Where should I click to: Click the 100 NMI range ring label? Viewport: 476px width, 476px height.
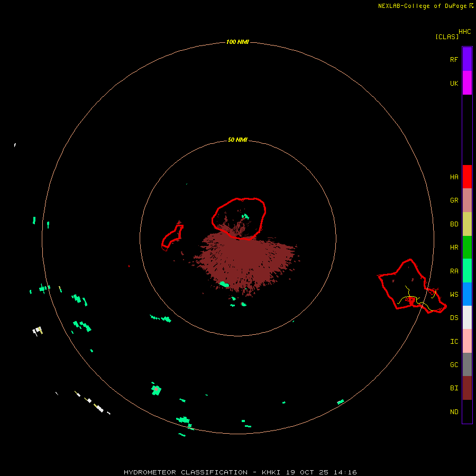[x=237, y=42]
